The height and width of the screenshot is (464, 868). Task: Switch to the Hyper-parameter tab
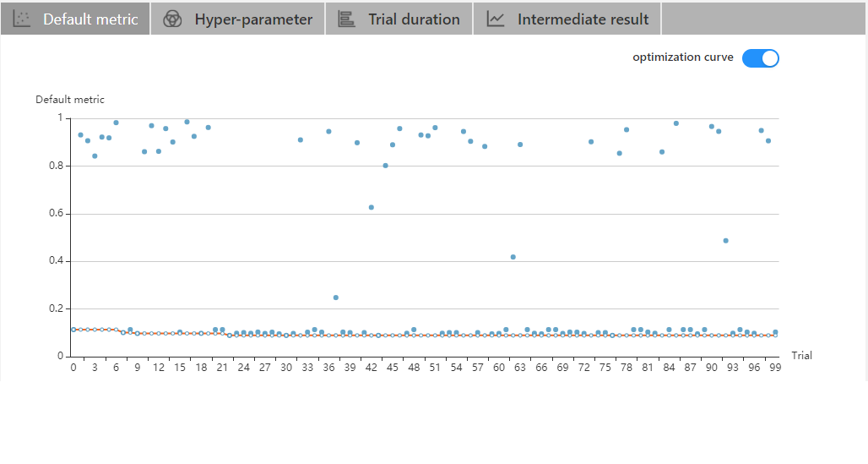point(252,19)
